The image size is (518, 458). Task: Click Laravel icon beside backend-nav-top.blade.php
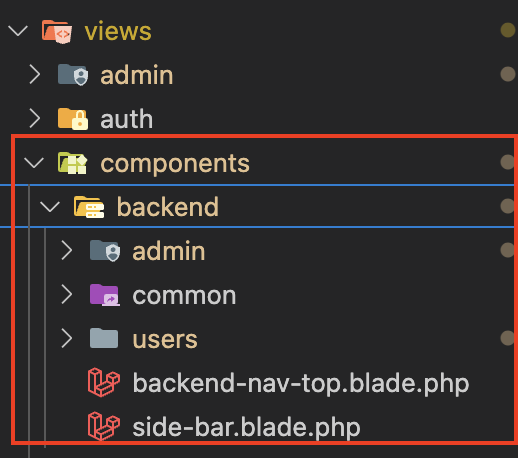tap(104, 382)
